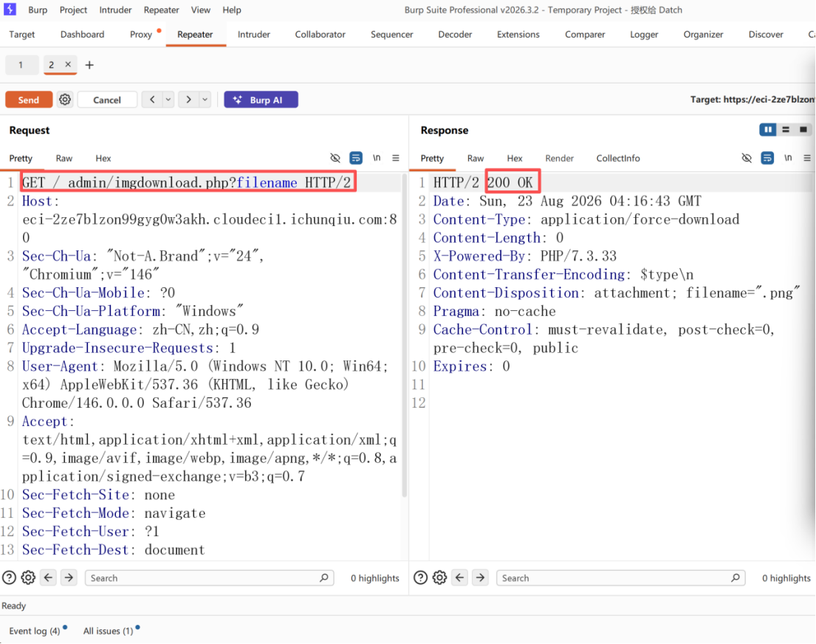Switch to the Comparer tab
The height and width of the screenshot is (644, 816).
tap(585, 35)
